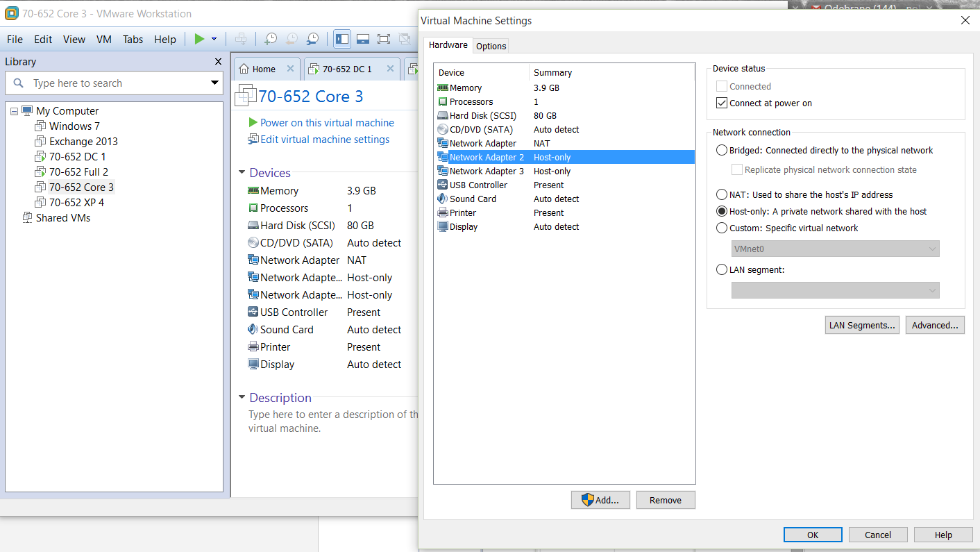
Task: Click the green Power On toolbar button
Action: pyautogui.click(x=199, y=39)
